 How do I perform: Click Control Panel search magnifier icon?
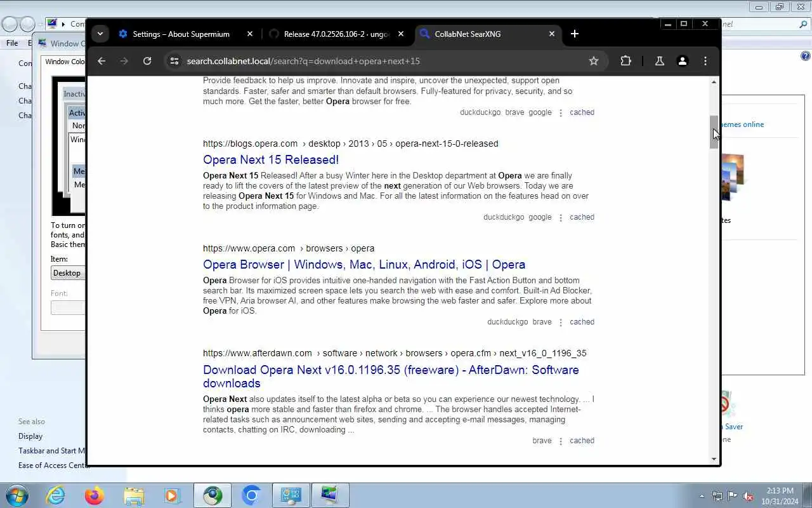pos(804,24)
